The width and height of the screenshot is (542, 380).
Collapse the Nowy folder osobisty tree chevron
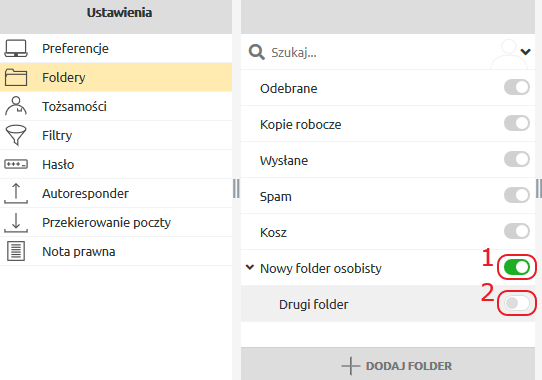point(250,267)
